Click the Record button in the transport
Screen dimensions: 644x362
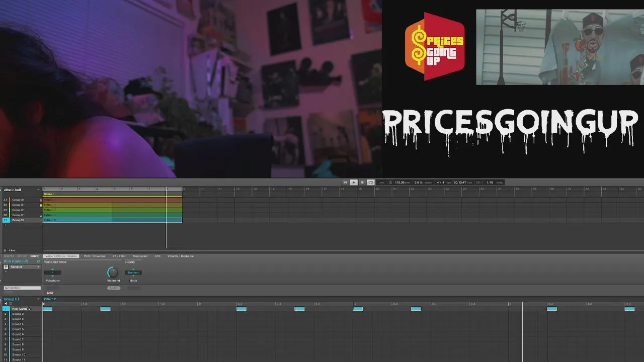tap(362, 183)
